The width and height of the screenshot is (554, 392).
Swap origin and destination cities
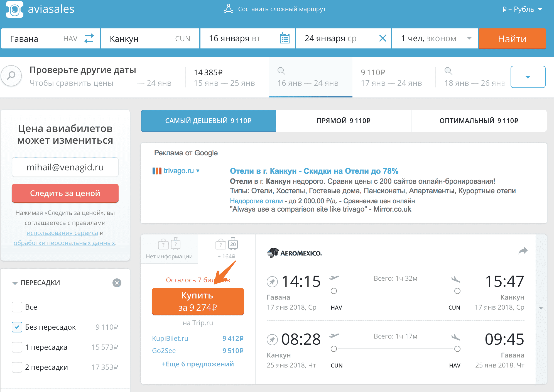(89, 38)
